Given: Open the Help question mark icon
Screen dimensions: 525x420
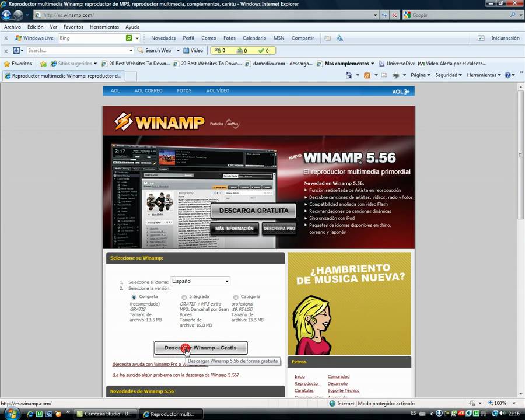Looking at the screenshot, I should [508, 75].
